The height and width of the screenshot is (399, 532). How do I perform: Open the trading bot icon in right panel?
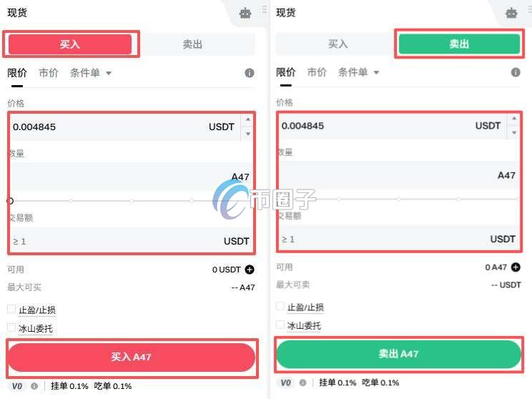pyautogui.click(x=511, y=13)
